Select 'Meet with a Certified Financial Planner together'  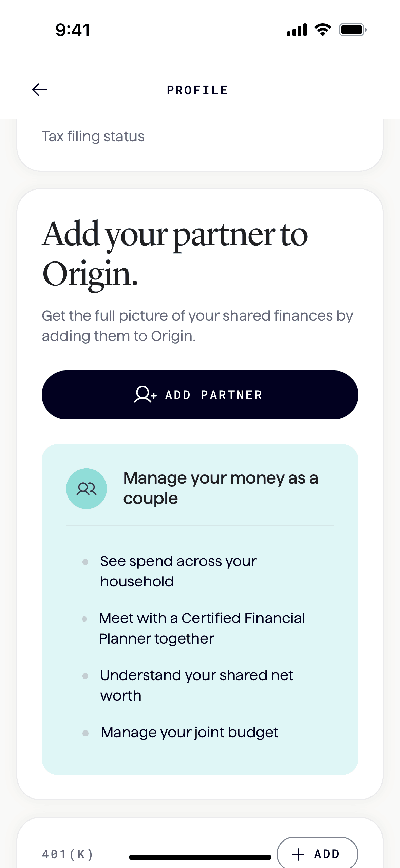(202, 628)
